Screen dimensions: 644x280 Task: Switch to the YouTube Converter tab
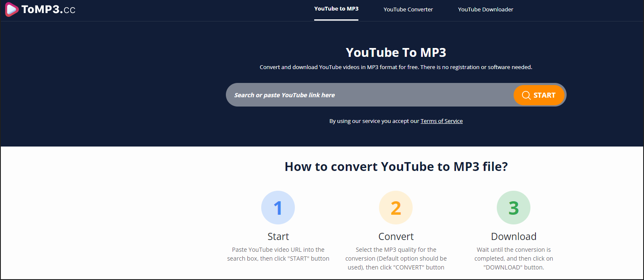(x=408, y=9)
